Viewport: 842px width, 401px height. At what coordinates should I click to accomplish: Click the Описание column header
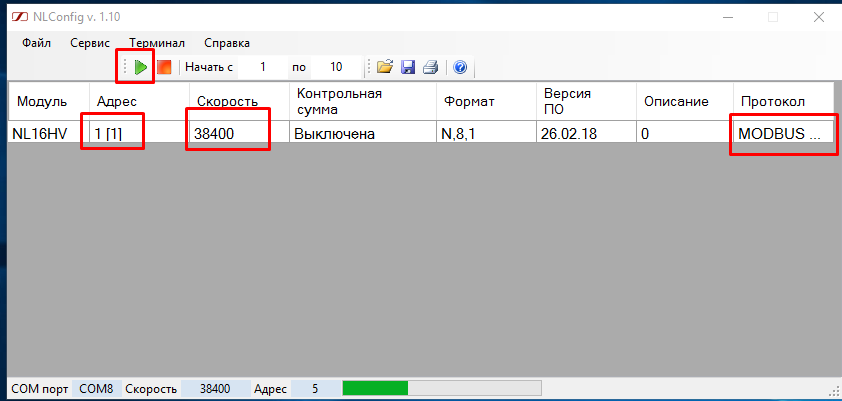point(685,101)
